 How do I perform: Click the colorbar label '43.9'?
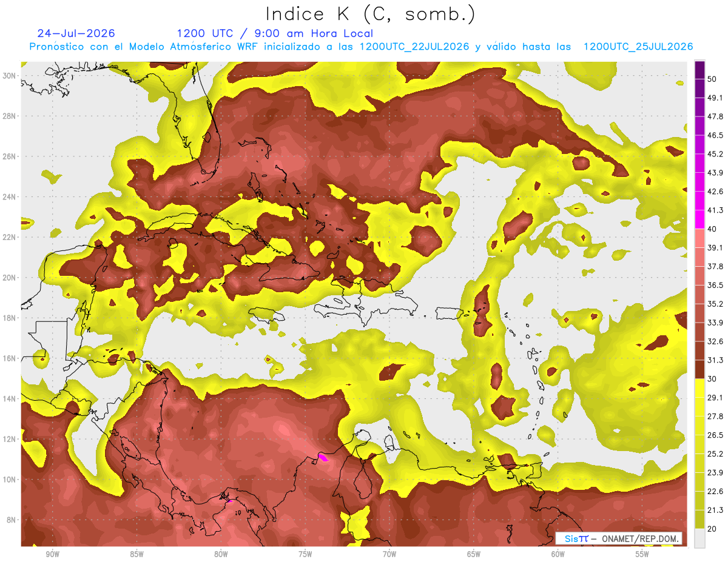715,173
